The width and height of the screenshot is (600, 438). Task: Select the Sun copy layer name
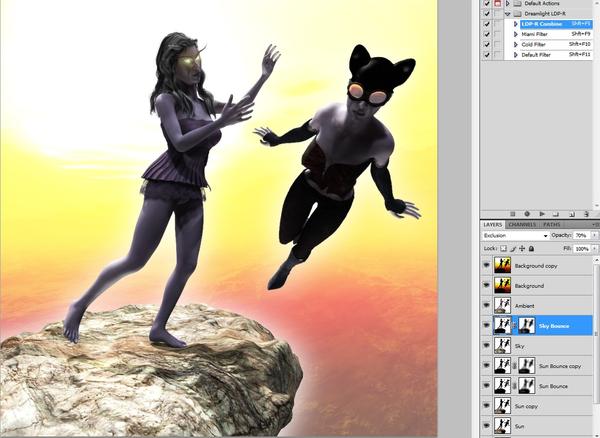(x=526, y=406)
